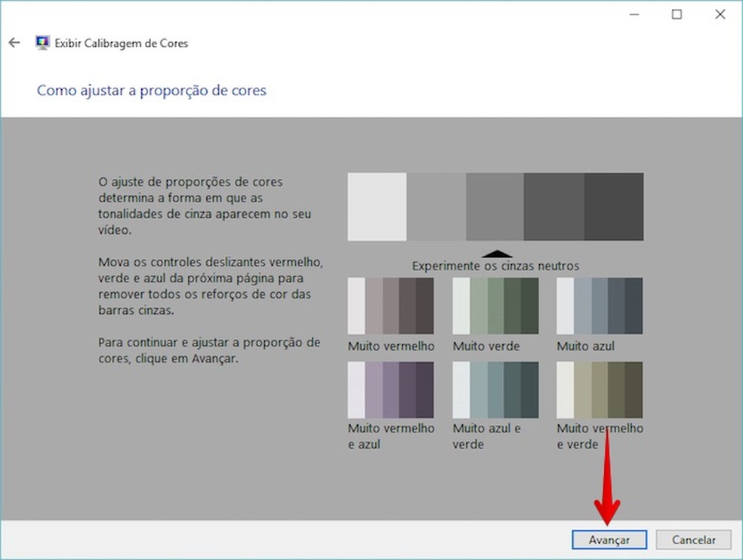
Task: Click the 'Experimente os cinzas neutros' caption
Action: coord(496,266)
